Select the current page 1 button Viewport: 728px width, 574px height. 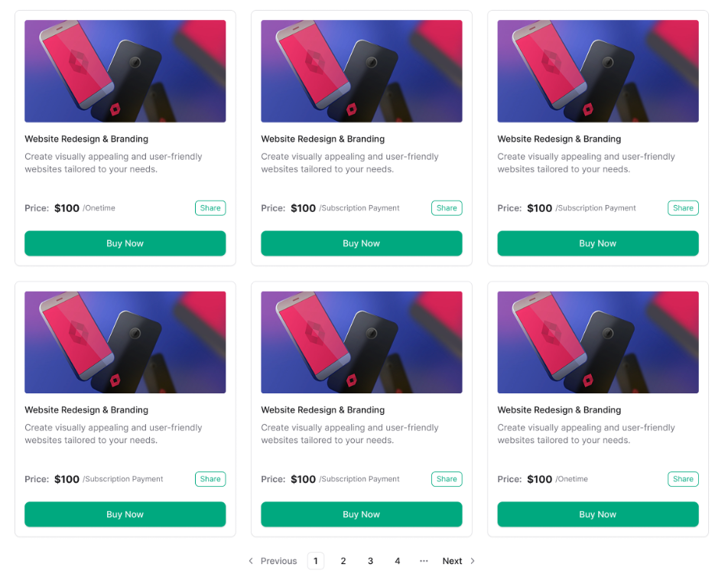(316, 561)
